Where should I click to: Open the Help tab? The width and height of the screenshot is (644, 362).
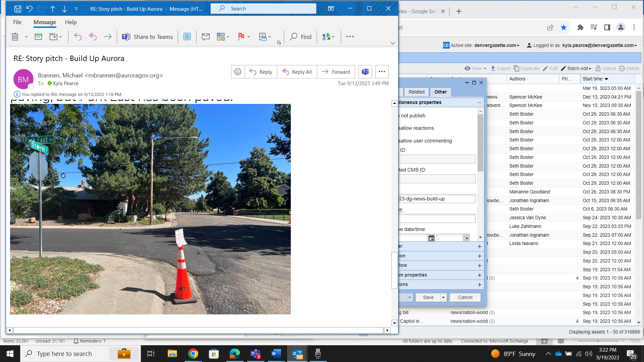point(71,22)
